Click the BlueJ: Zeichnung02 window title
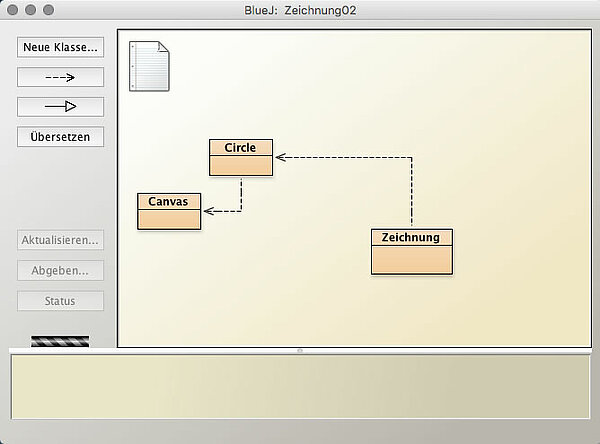 pos(300,10)
